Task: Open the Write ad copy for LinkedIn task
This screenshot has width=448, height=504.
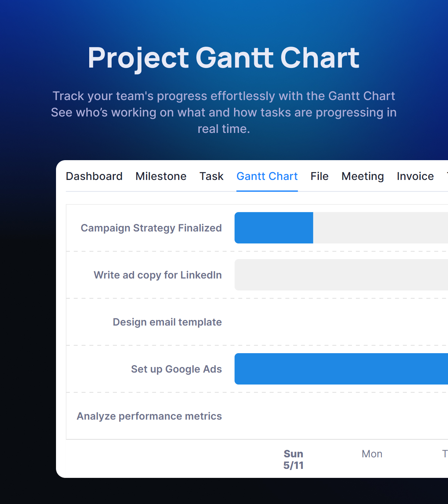Action: 157,275
